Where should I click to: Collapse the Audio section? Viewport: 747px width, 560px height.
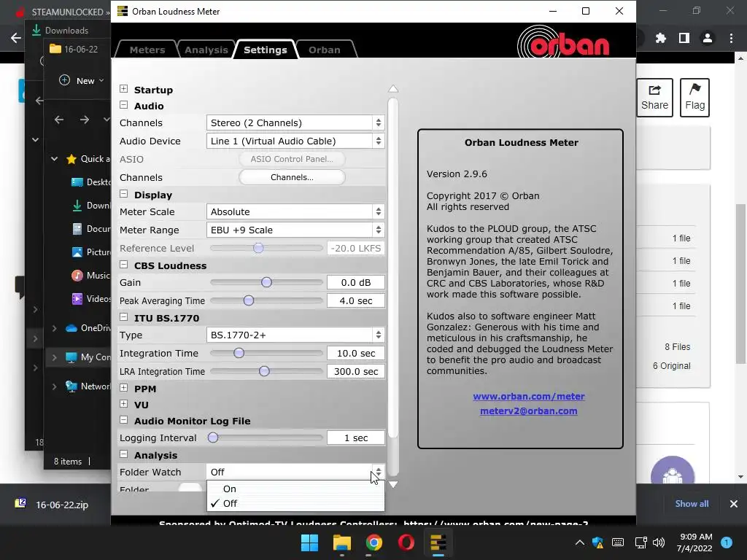coord(124,105)
